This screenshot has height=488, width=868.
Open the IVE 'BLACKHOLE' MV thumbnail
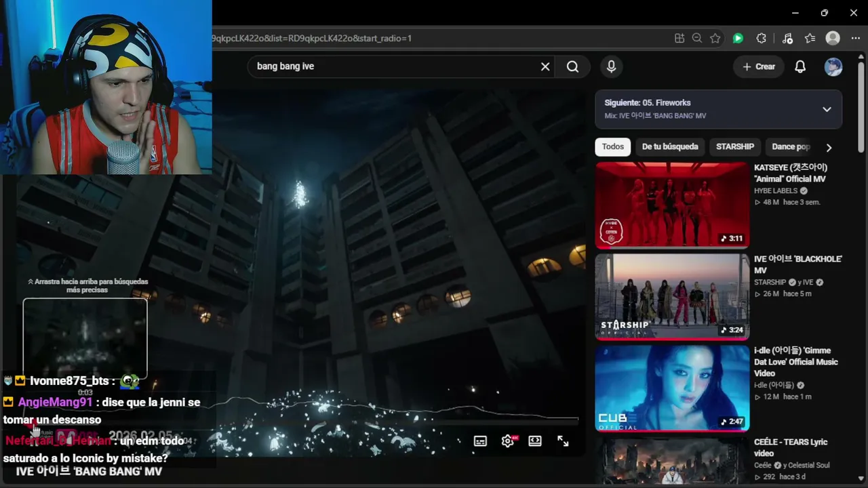click(672, 296)
